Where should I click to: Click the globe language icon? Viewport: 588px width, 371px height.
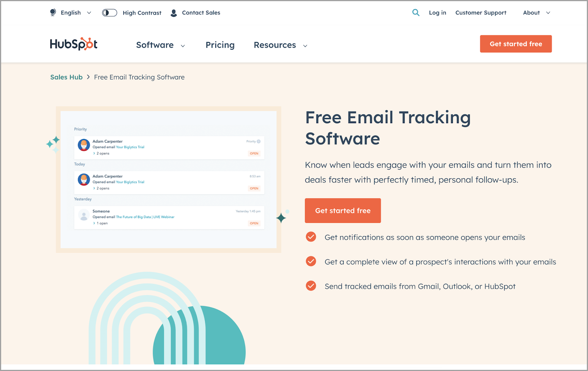pyautogui.click(x=53, y=13)
